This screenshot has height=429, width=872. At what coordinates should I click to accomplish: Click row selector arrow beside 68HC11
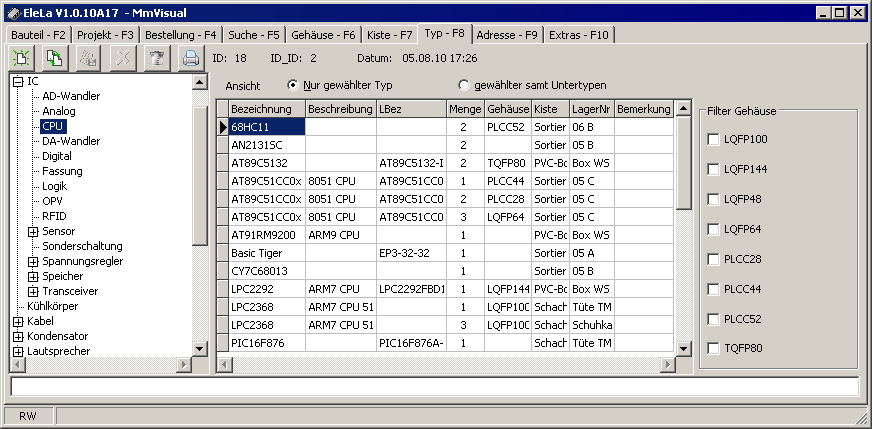223,127
